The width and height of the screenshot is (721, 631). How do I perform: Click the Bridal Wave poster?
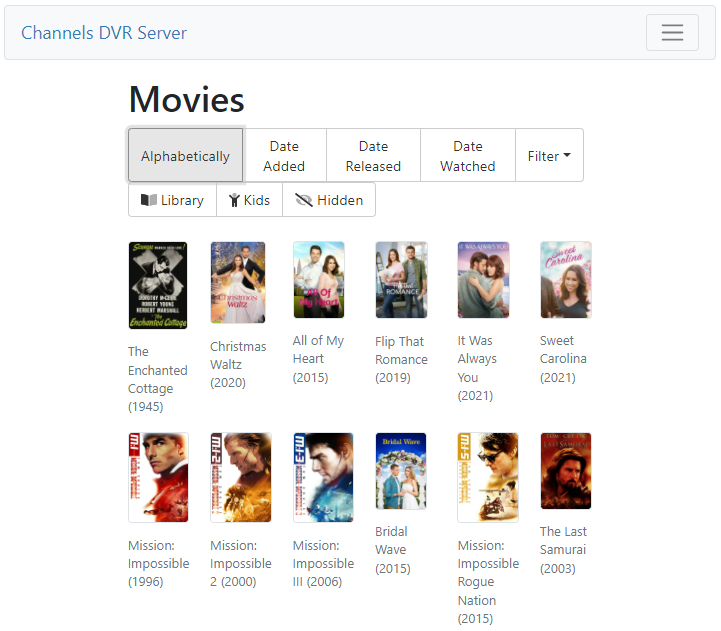(401, 471)
